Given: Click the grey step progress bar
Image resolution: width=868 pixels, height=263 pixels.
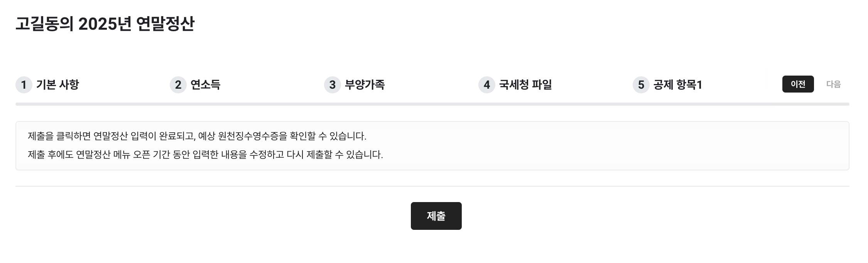Looking at the screenshot, I should click(x=432, y=104).
